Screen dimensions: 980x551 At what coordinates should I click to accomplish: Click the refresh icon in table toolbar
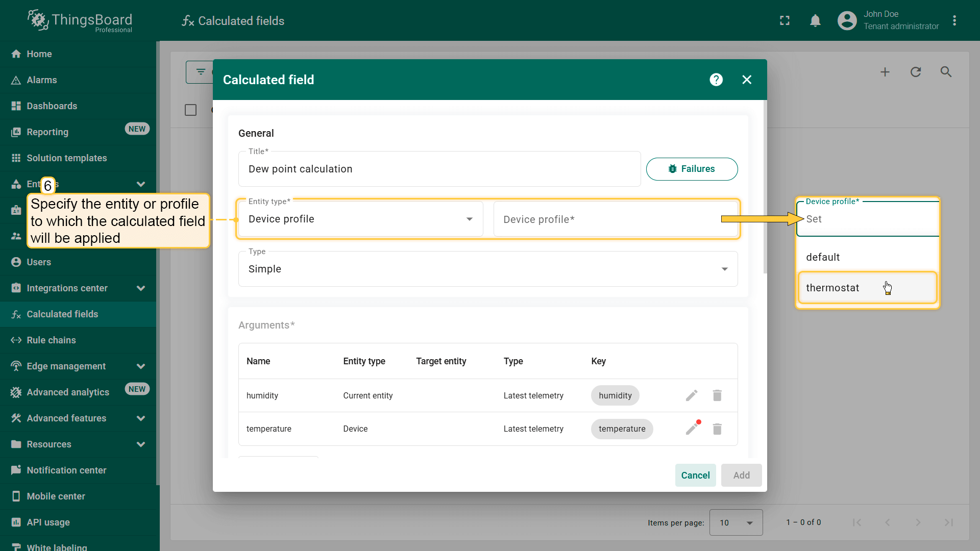click(x=916, y=72)
